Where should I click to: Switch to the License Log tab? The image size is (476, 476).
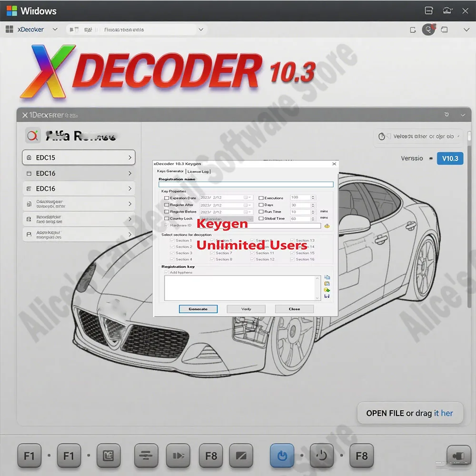198,171
